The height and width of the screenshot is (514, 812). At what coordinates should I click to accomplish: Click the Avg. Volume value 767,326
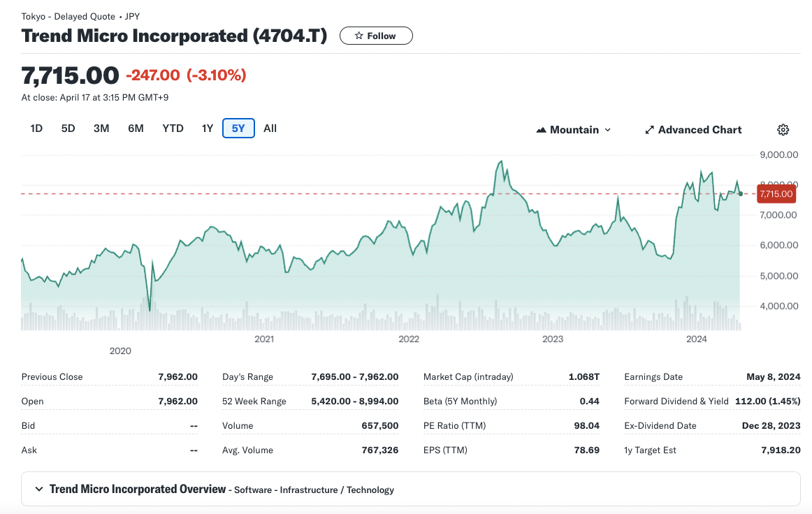coord(380,450)
